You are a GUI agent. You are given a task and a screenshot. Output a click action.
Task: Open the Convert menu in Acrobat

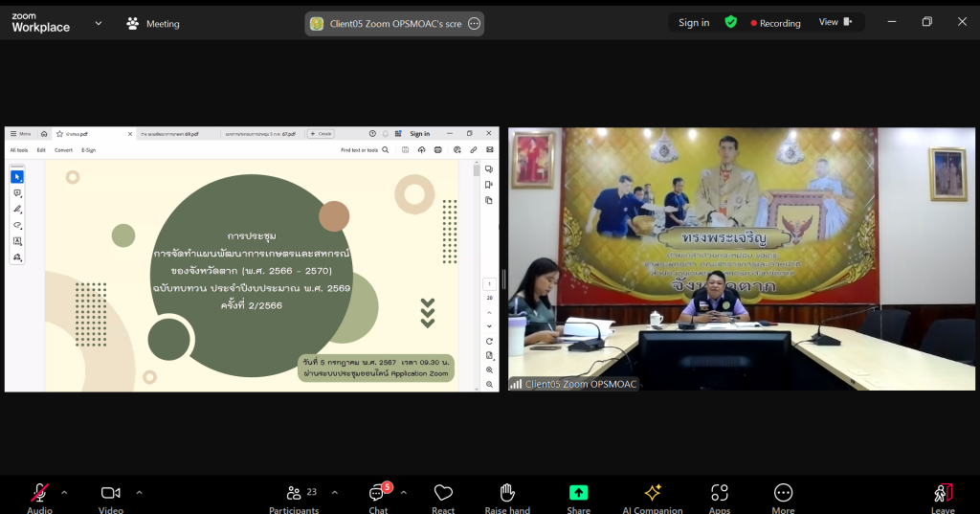63,150
